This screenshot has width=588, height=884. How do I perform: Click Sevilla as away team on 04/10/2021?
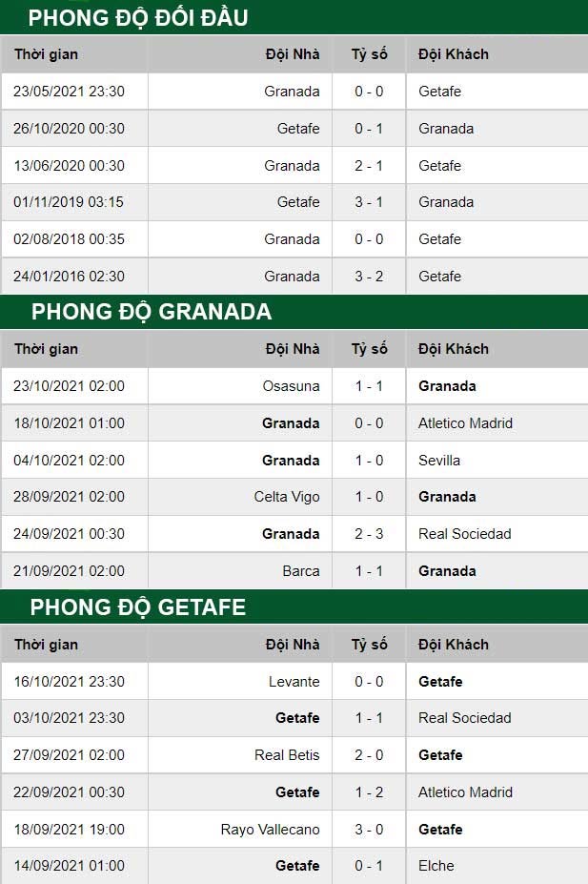point(439,461)
